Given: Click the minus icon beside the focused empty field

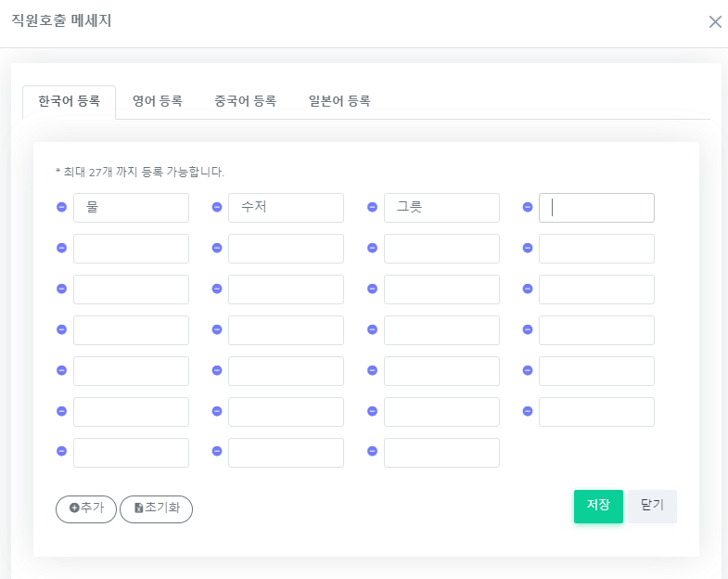Looking at the screenshot, I should click(x=528, y=208).
